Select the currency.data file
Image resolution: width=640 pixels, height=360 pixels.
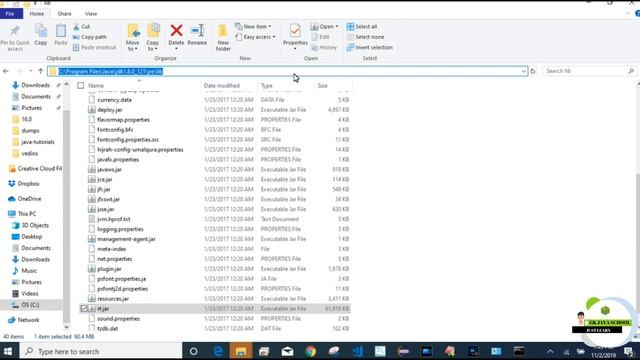tap(114, 100)
